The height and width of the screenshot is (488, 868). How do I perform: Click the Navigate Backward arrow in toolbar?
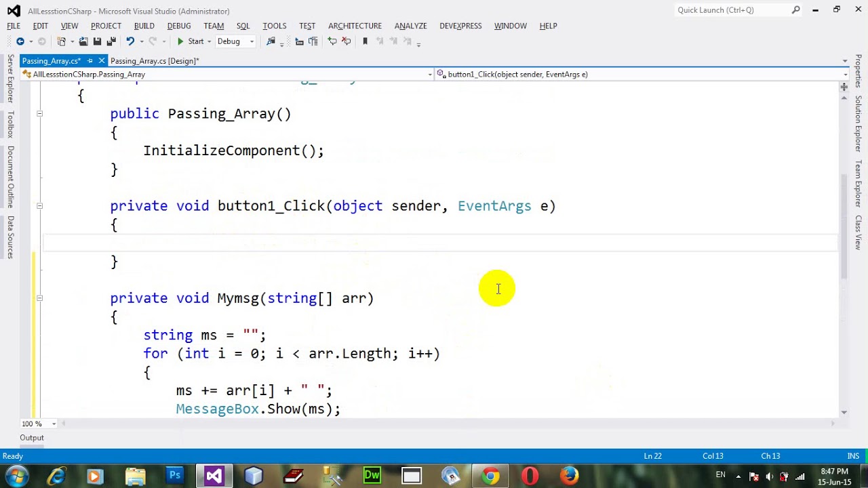click(20, 41)
